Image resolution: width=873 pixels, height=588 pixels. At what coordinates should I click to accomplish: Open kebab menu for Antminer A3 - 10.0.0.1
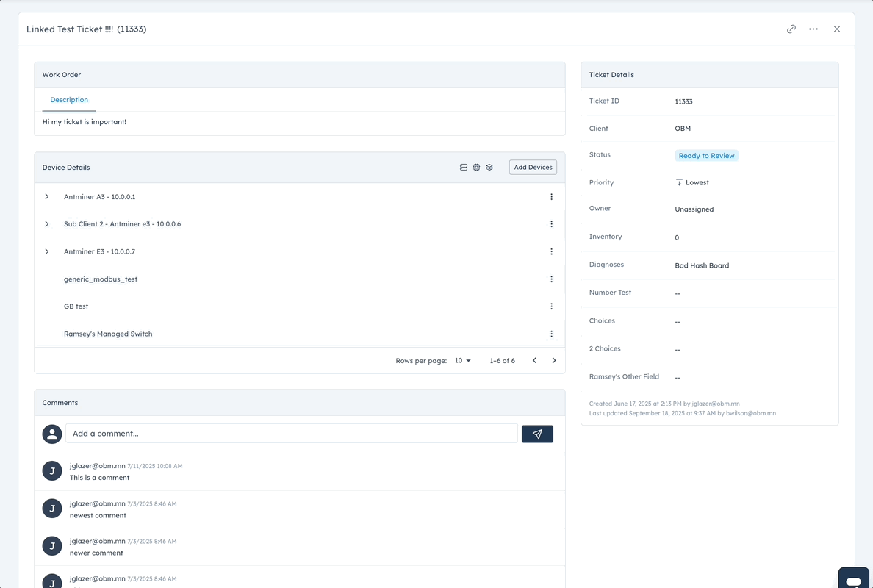click(x=551, y=197)
